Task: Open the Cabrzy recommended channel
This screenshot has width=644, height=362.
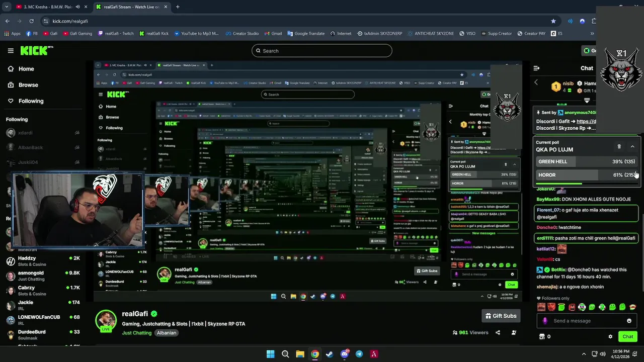Action: pyautogui.click(x=43, y=291)
